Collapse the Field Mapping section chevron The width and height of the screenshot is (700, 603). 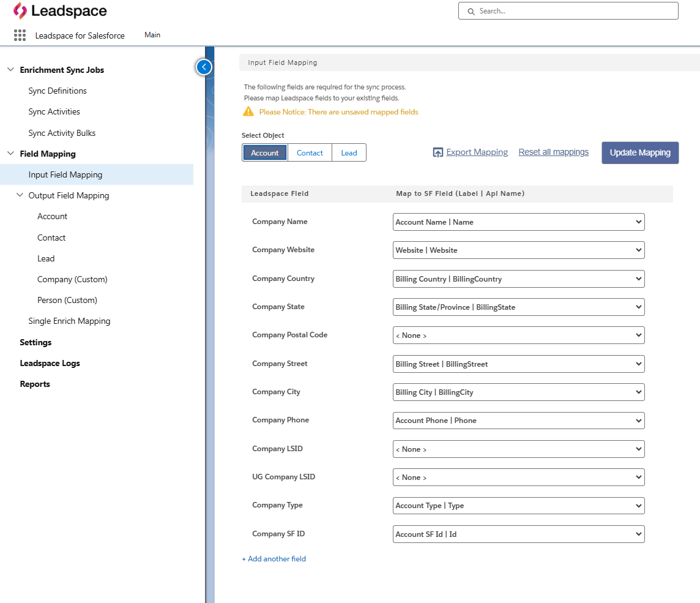(x=11, y=154)
